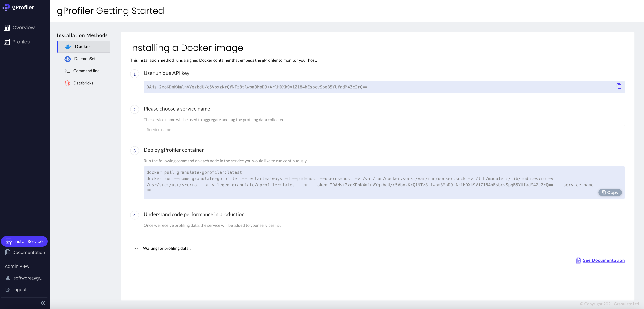The height and width of the screenshot is (309, 644).
Task: Click the 'Deploy gProfiler container' step heading
Action: point(173,150)
